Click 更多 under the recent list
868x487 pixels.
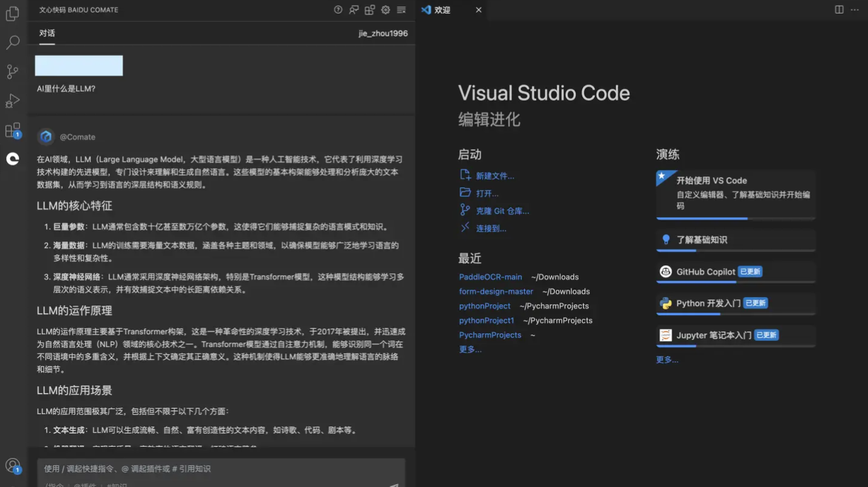[x=470, y=349]
